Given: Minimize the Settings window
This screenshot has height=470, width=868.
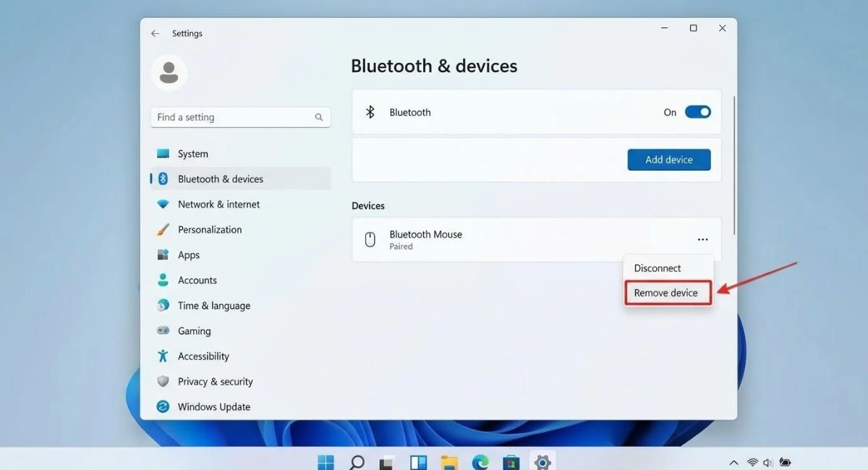Looking at the screenshot, I should click(x=664, y=28).
